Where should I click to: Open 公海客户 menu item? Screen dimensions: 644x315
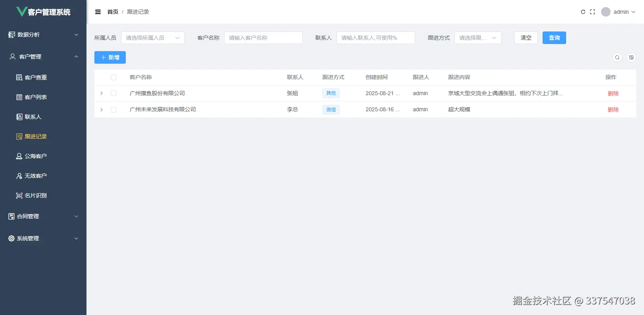(43, 156)
